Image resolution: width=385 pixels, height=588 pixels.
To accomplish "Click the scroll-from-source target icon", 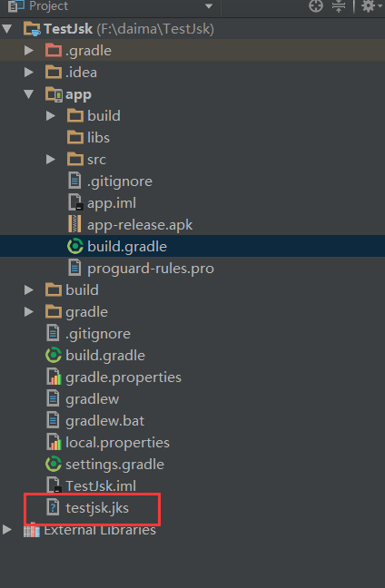I will [316, 5].
